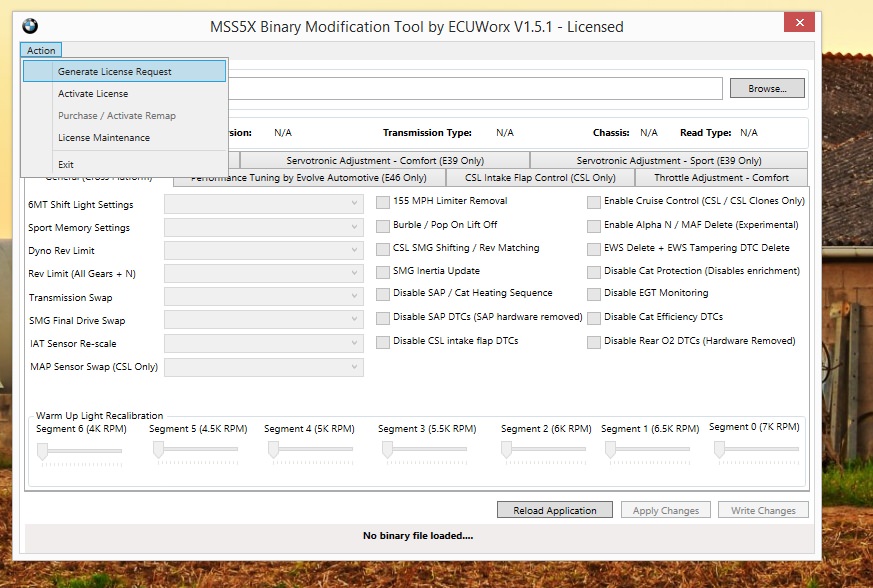Click Apply Changes button
873x588 pixels.
666,510
